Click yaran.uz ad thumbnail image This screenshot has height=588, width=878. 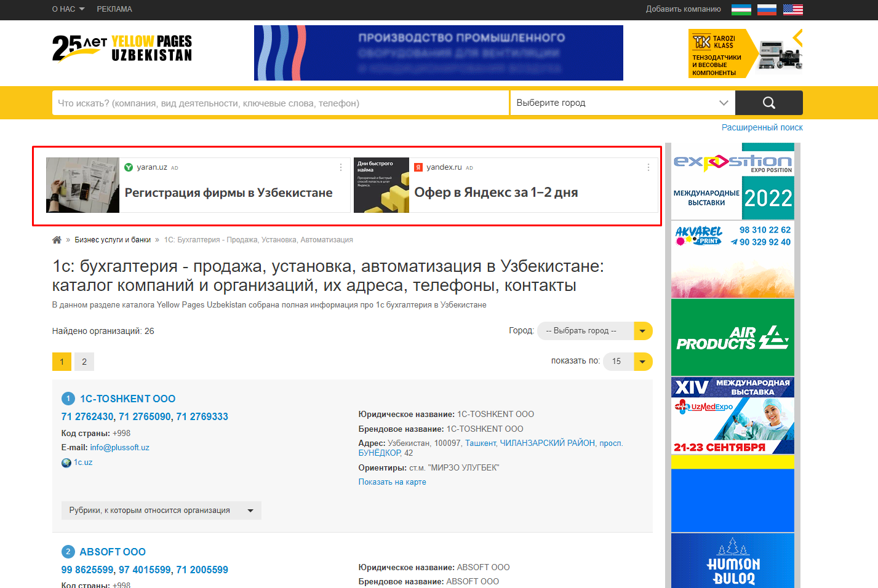[x=83, y=185]
